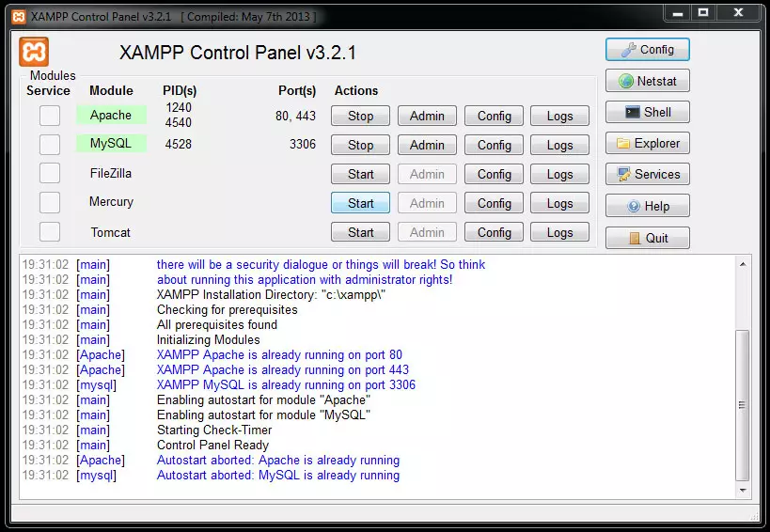770x532 pixels.
Task: Click 'Apache is already running on port 443' line
Action: click(x=283, y=369)
